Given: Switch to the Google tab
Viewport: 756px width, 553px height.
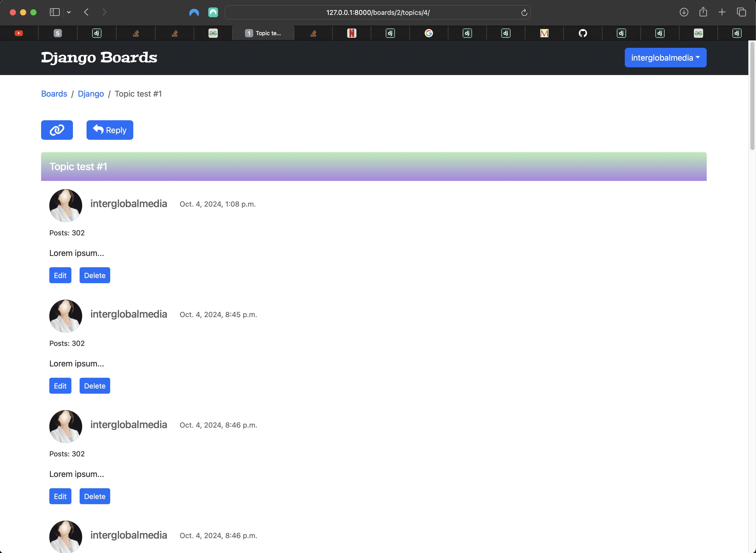Looking at the screenshot, I should (429, 33).
